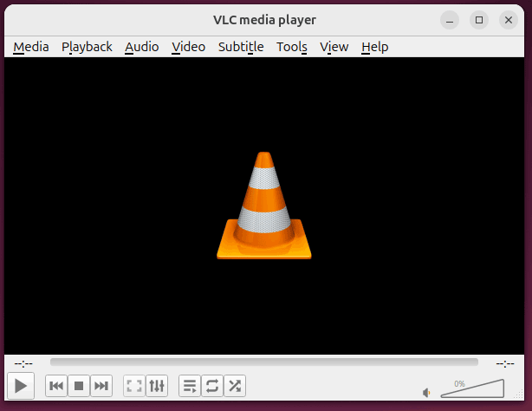Click the window resize grip corner
The width and height of the screenshot is (532, 411).
click(519, 395)
